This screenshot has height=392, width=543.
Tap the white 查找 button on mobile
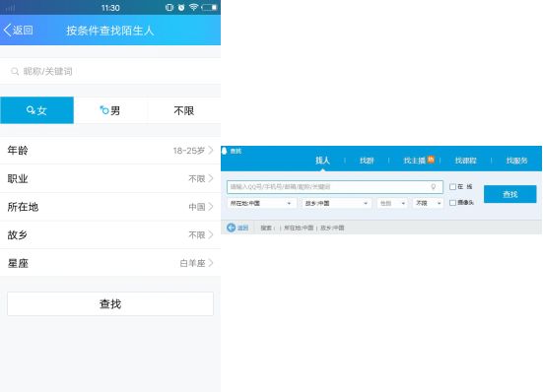pos(110,303)
